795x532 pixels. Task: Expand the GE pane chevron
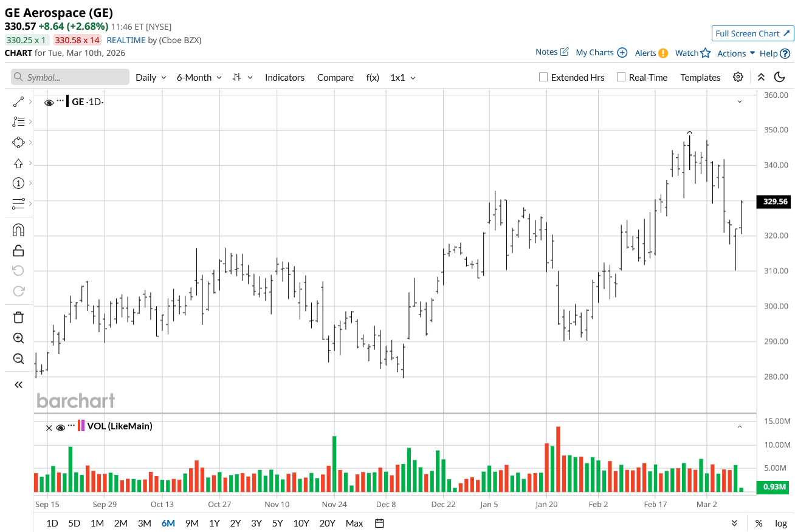coord(740,101)
